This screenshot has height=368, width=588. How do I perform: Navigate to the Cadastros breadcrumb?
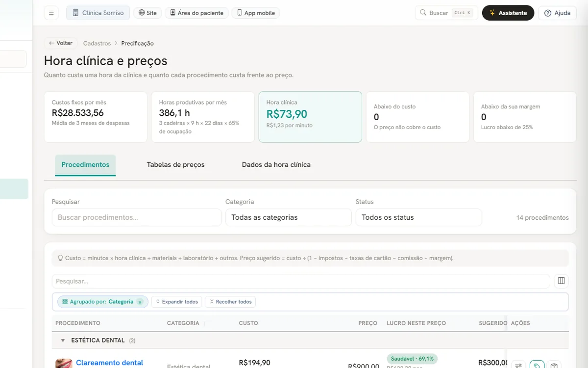coord(97,43)
